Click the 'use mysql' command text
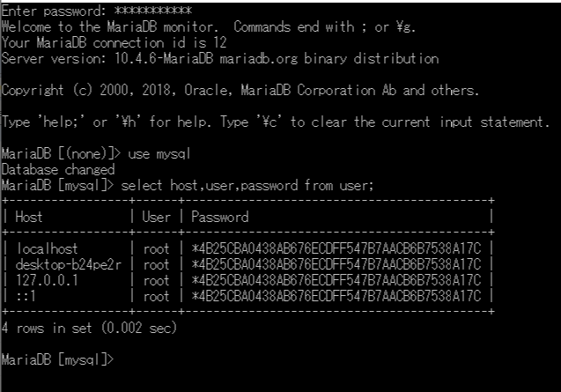The height and width of the screenshot is (392, 561). [x=159, y=154]
